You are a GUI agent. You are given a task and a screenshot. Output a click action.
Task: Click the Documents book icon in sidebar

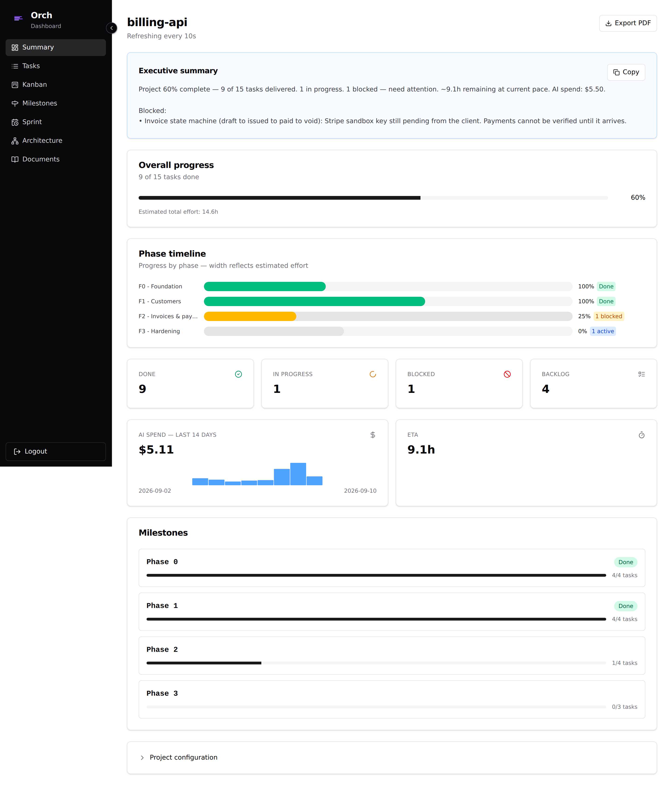click(x=15, y=160)
